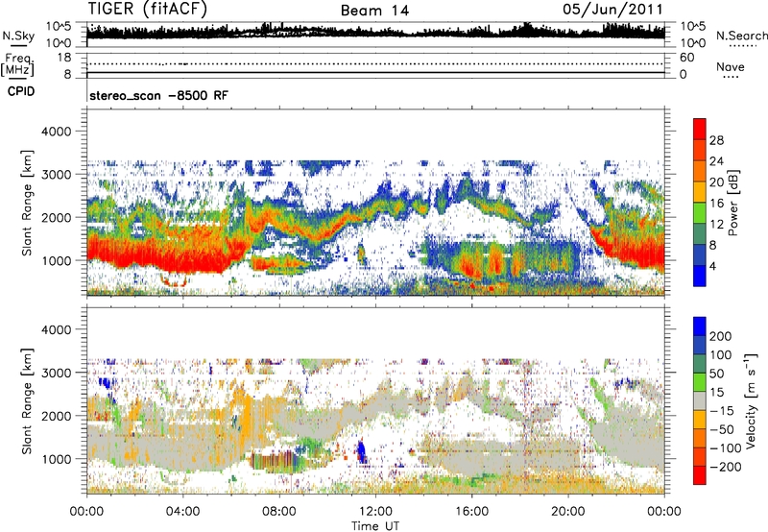The image size is (768, 532).
Task: Click the top red segment of the Power colorbar
Action: [x=700, y=130]
